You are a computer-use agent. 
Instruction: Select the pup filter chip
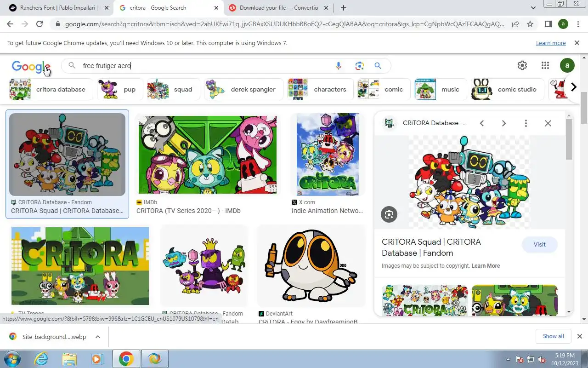pos(120,89)
